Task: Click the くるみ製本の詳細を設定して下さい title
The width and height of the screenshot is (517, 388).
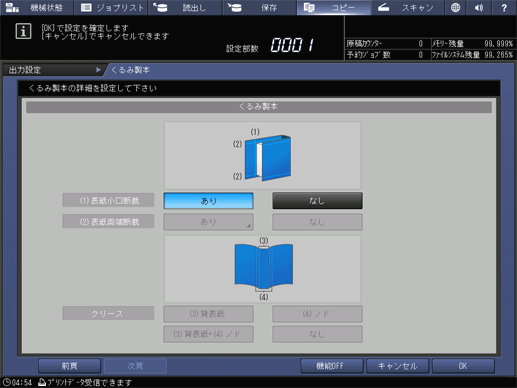Action: [93, 88]
